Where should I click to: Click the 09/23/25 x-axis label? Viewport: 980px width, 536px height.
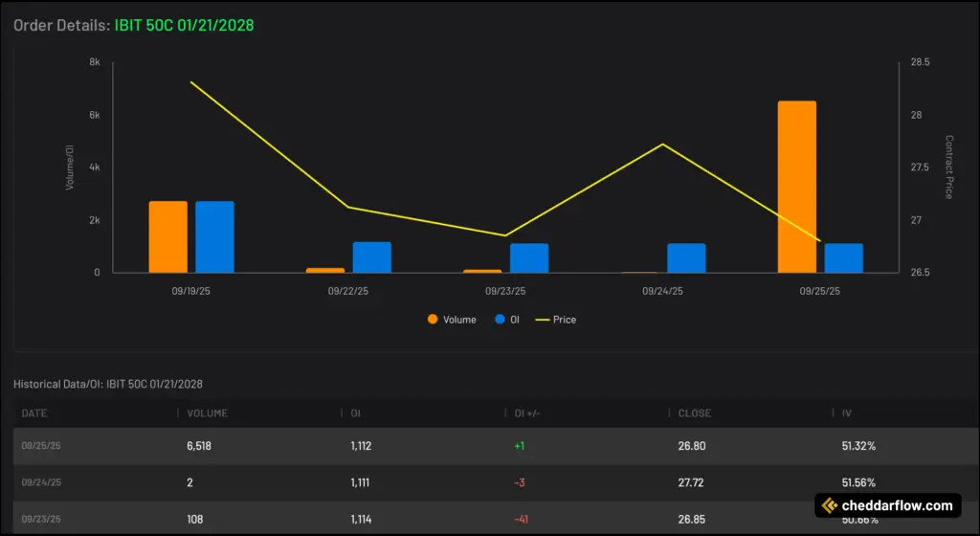pyautogui.click(x=505, y=291)
